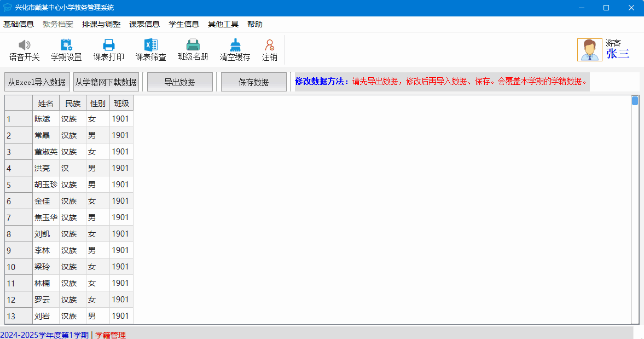
Task: Click 从Excel导入数据 button
Action: 37,82
